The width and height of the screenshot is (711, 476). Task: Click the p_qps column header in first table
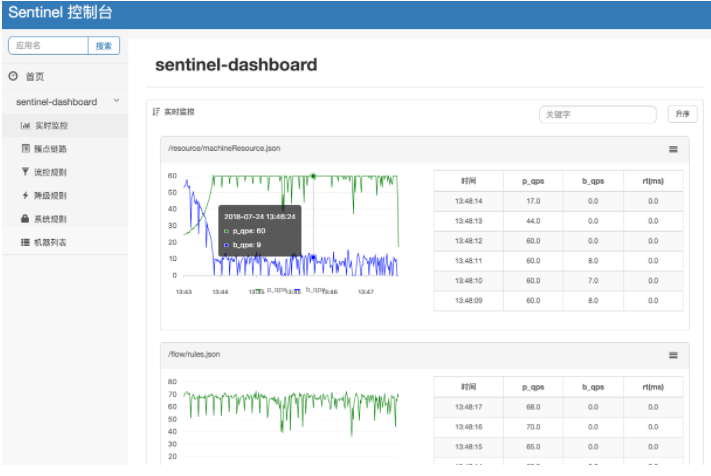pos(533,181)
